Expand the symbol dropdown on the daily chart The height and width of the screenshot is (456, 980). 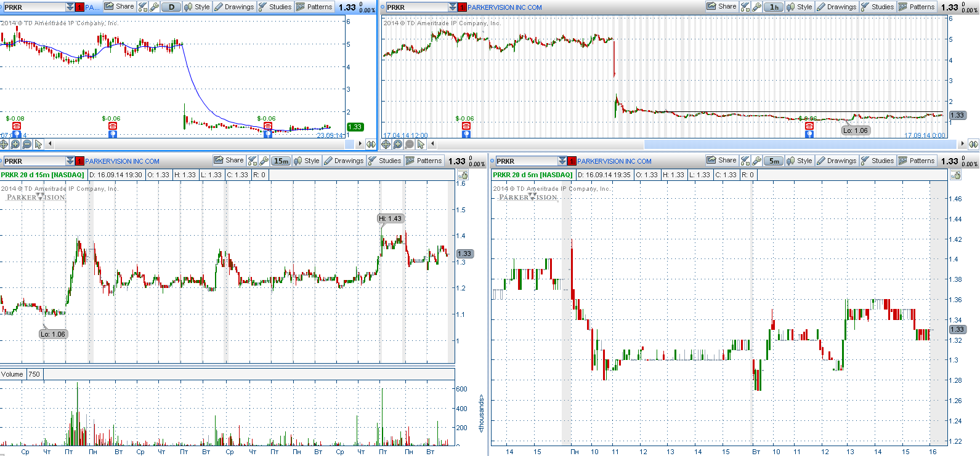pos(70,7)
